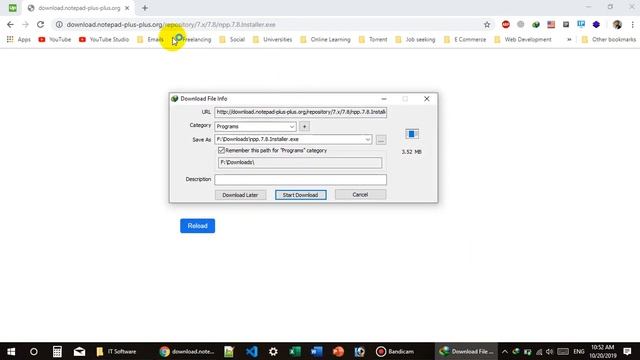Open the Chrome profile avatar

pos(617,24)
